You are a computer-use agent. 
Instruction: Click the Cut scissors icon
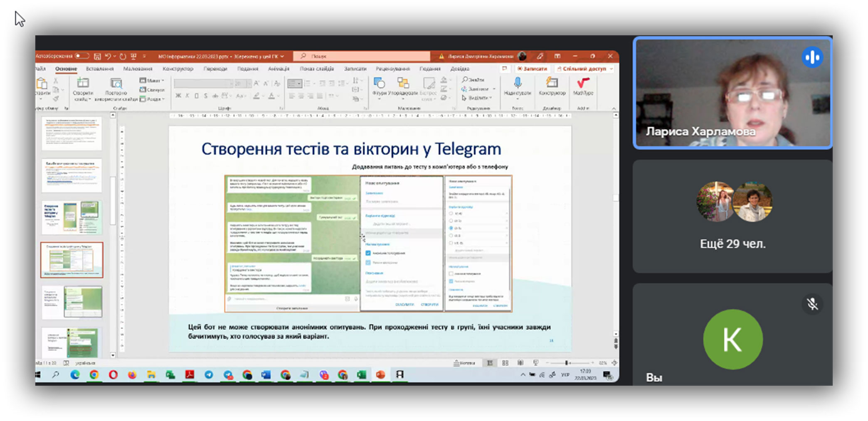click(56, 81)
